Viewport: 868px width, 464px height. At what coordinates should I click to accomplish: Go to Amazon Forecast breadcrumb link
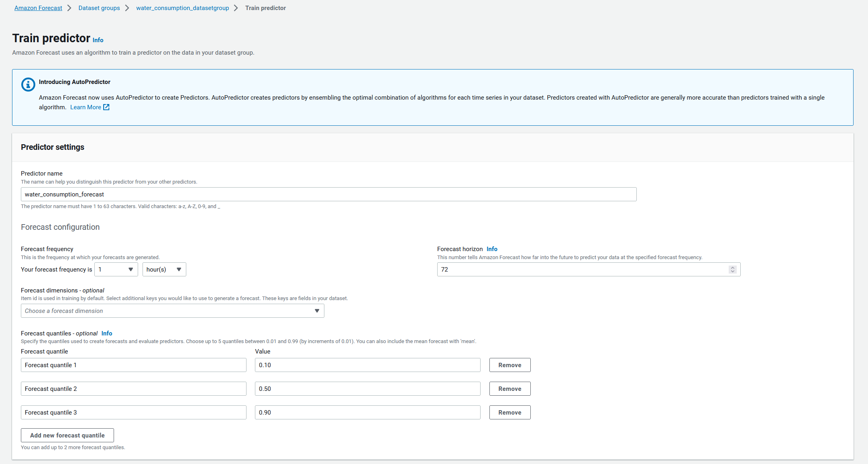point(38,8)
